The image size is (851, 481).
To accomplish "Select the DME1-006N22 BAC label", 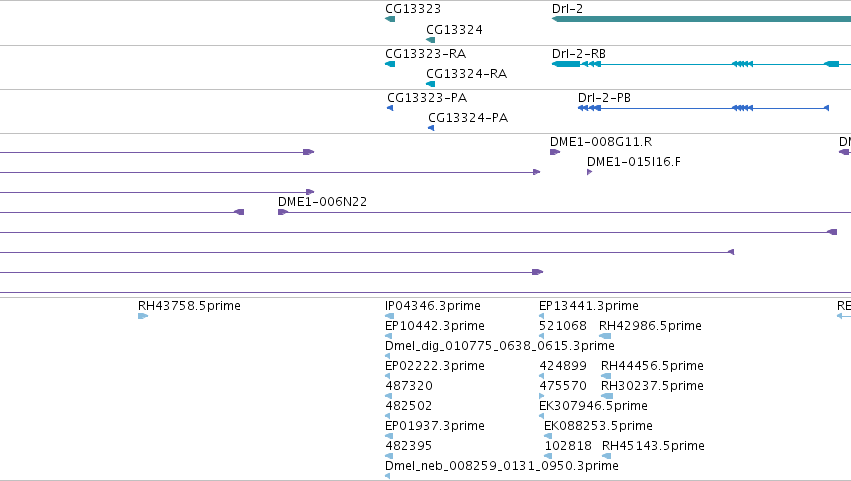I will click(x=322, y=202).
